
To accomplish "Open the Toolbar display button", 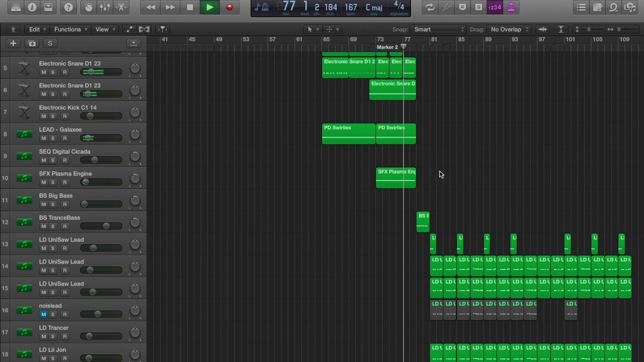I will pos(48,7).
